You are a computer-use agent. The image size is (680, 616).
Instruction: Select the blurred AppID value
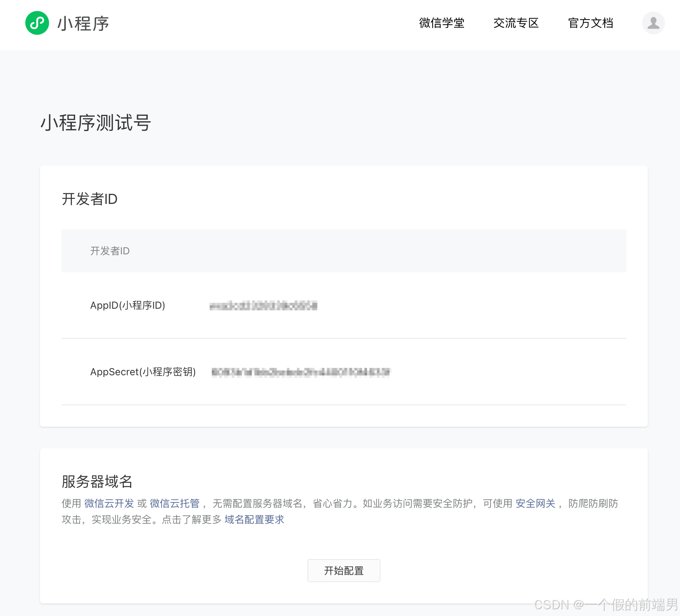263,306
